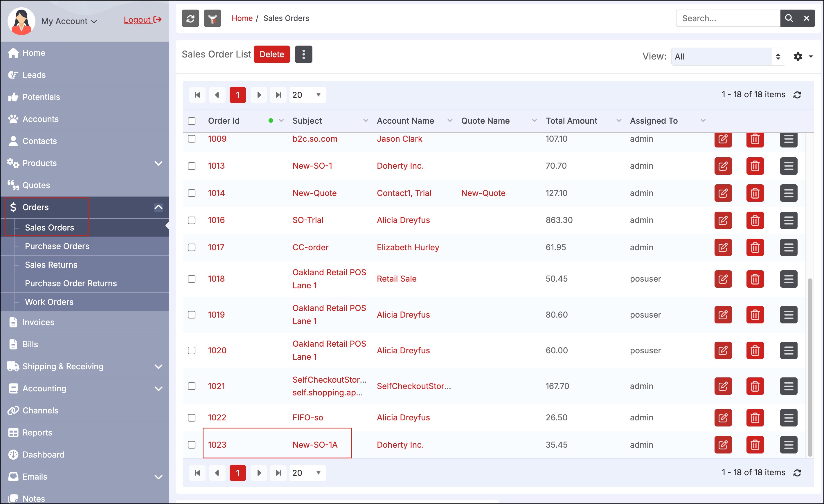Click the table vertical scrollbar

(x=809, y=367)
